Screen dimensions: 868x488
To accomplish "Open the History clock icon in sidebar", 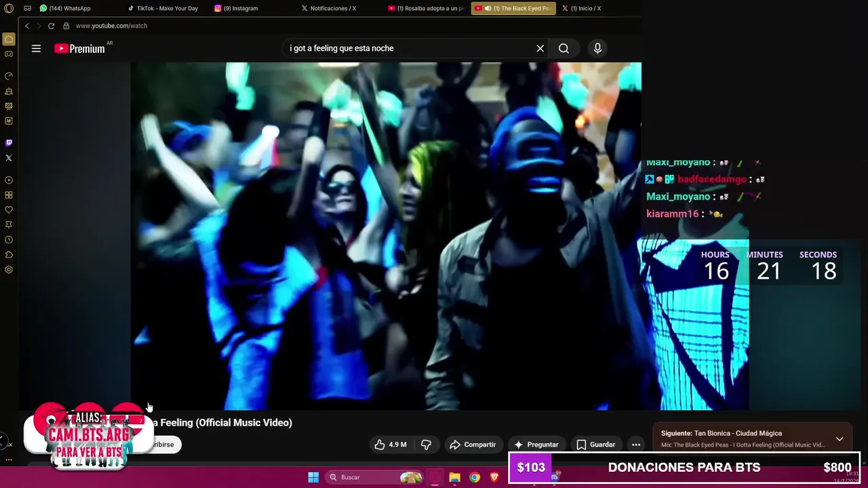I will [9, 240].
